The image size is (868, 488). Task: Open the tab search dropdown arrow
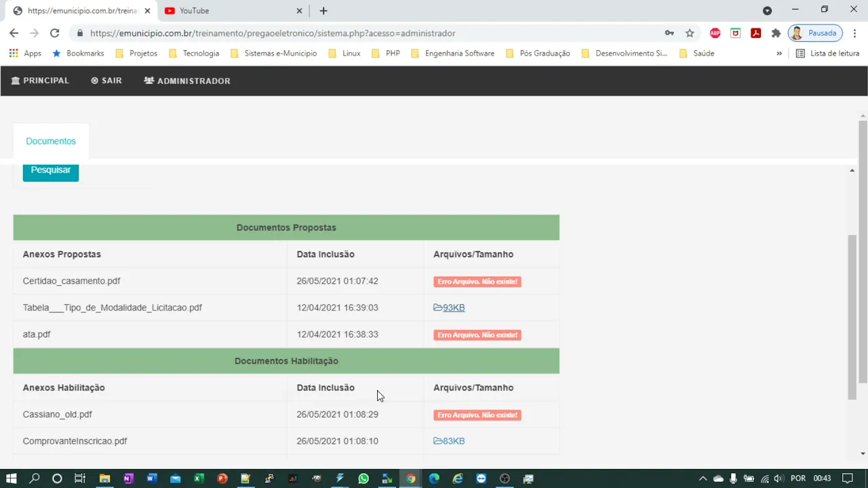point(767,11)
